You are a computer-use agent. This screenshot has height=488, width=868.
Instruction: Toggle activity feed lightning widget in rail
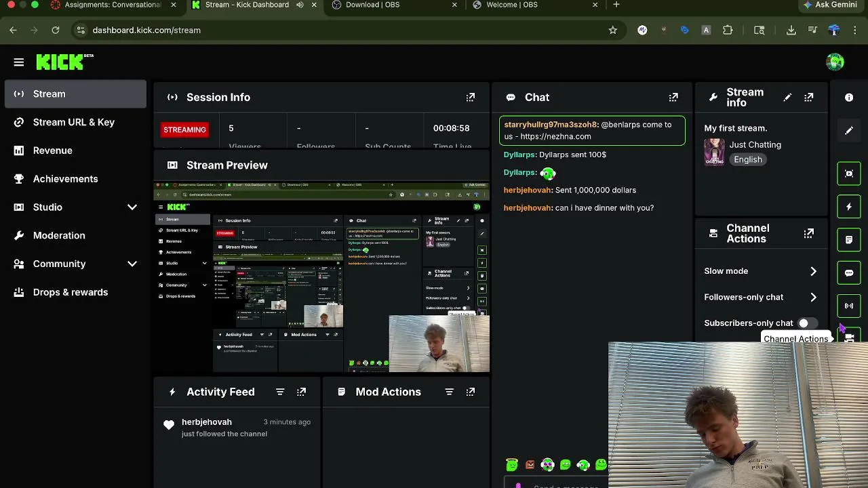pyautogui.click(x=849, y=207)
